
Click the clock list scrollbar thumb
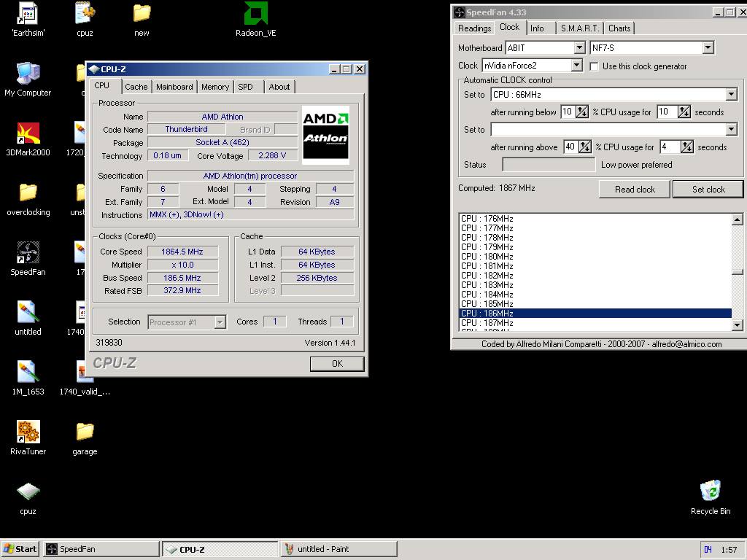tap(737, 273)
